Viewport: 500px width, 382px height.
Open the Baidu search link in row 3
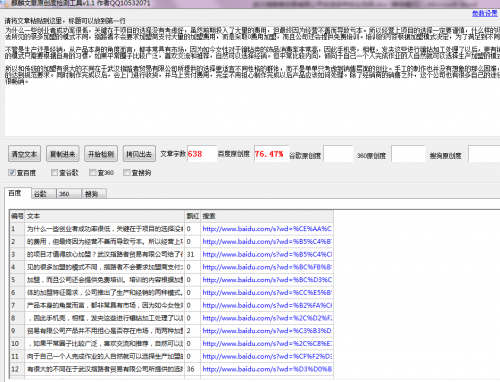pyautogui.click(x=267, y=254)
